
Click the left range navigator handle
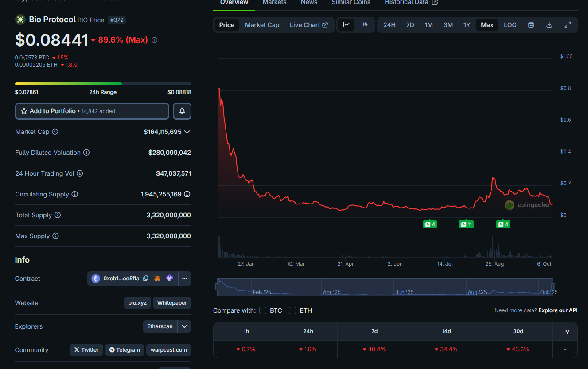click(217, 287)
